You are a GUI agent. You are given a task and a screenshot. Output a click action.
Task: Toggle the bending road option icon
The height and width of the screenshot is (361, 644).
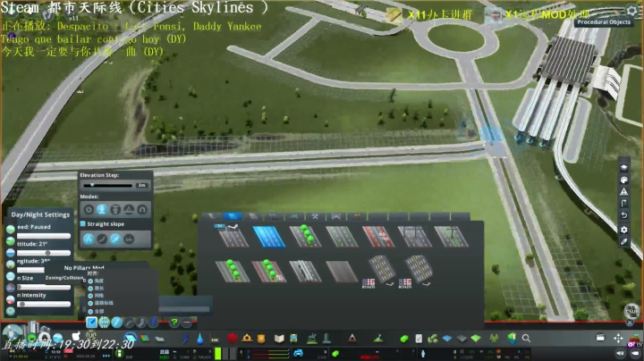click(102, 239)
